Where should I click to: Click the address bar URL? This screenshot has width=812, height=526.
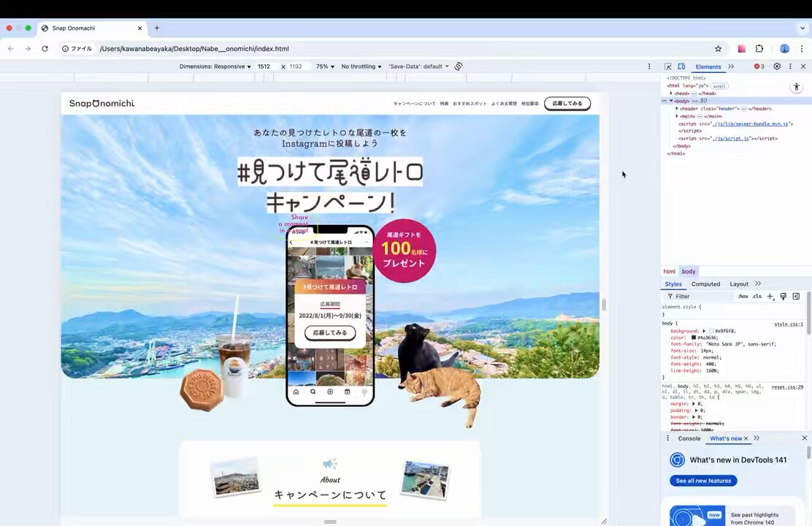click(x=194, y=49)
